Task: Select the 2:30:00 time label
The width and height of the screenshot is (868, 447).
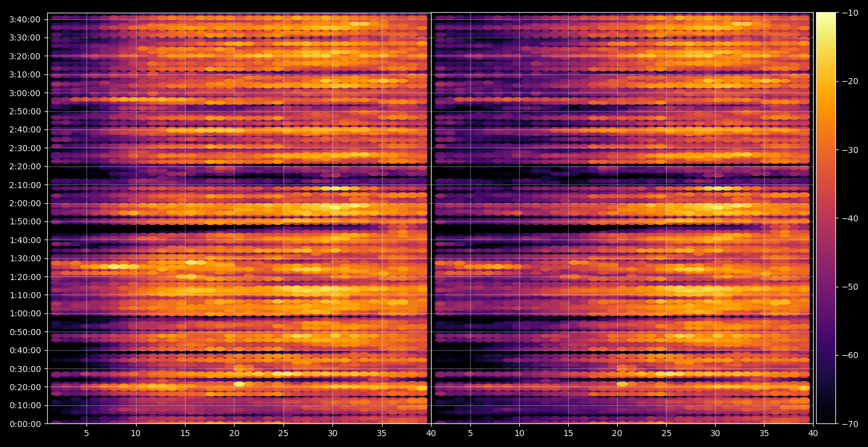Action: pyautogui.click(x=25, y=148)
